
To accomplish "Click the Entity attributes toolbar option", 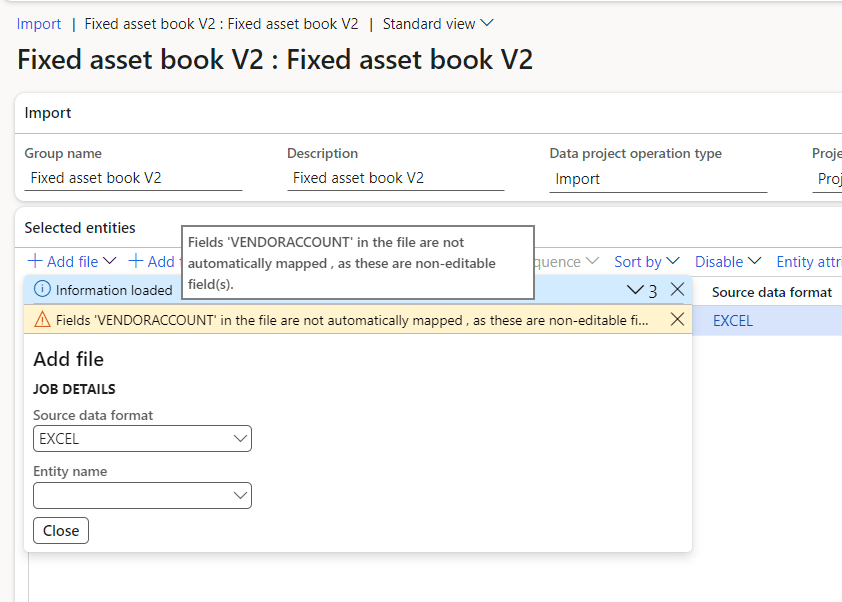I will pyautogui.click(x=808, y=262).
